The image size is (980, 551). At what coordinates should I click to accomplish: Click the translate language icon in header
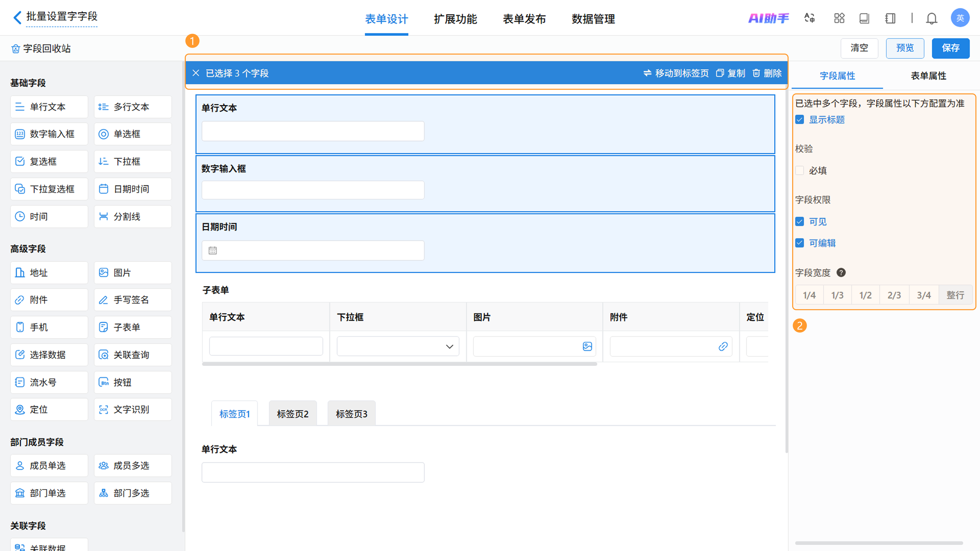(809, 18)
